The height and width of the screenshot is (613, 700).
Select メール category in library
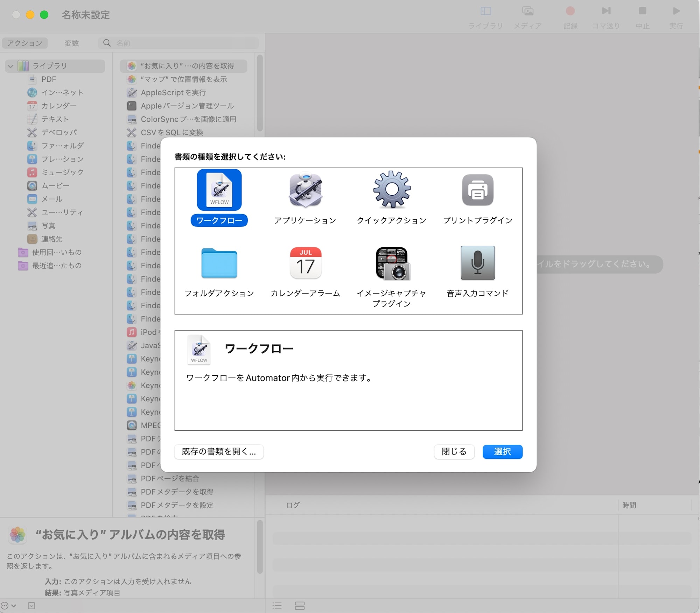(x=45, y=199)
